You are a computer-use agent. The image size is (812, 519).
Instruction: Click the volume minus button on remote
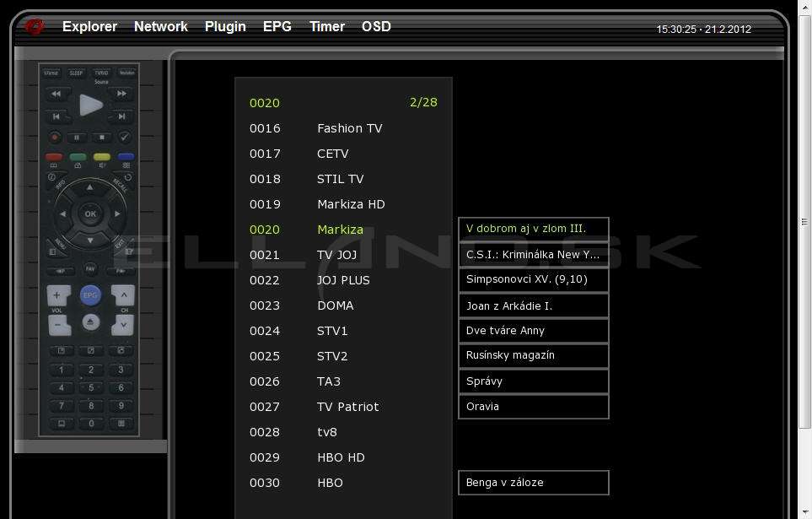point(59,325)
